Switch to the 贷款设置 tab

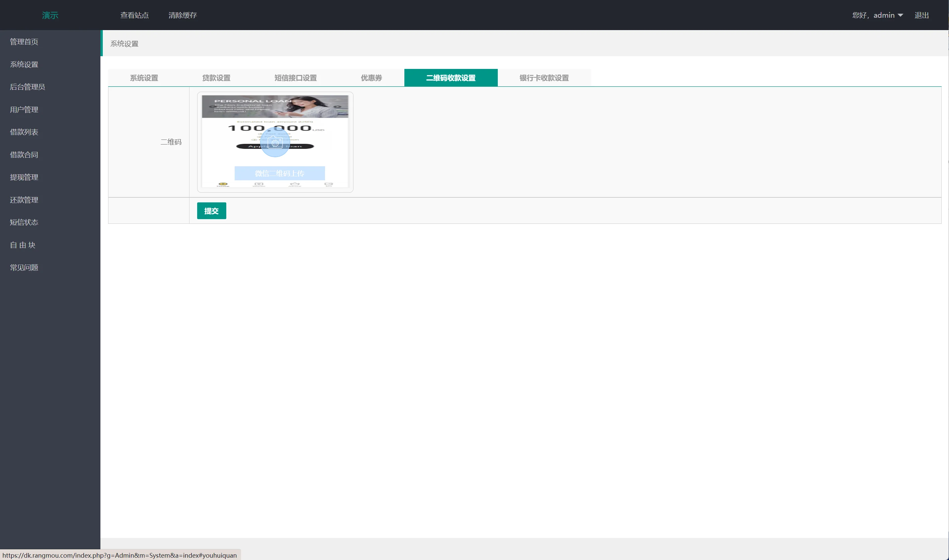coord(216,78)
